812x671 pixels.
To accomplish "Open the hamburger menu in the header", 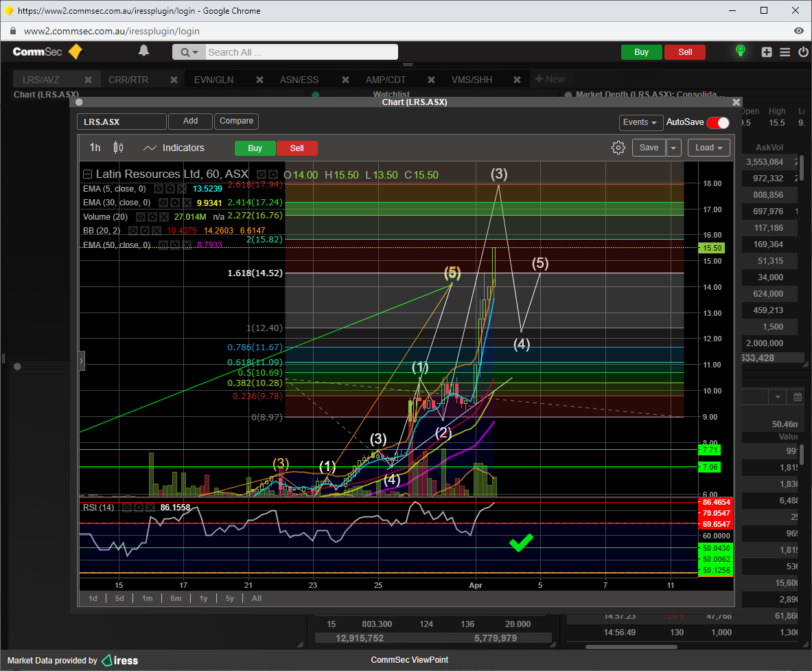I will pos(785,52).
